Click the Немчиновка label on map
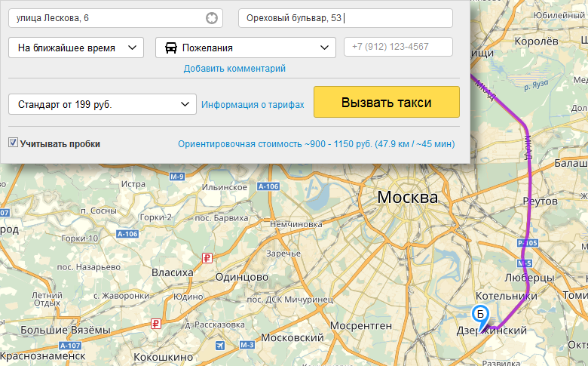 (x=296, y=224)
